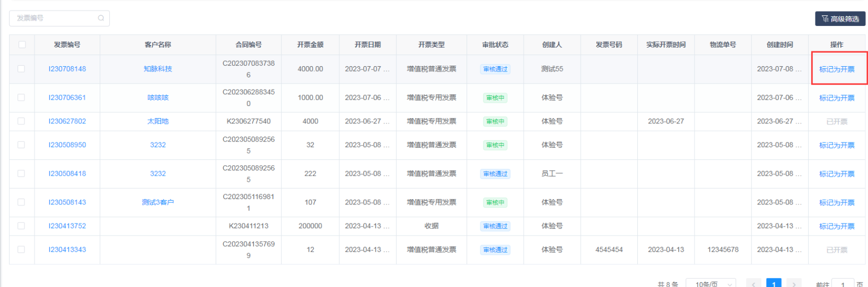Click logistics number 12345678 cell

[x=723, y=249]
